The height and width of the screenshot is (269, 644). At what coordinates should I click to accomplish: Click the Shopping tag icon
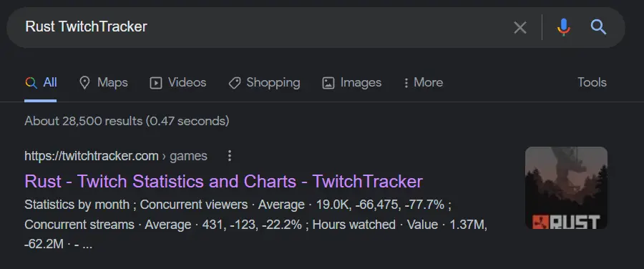234,83
